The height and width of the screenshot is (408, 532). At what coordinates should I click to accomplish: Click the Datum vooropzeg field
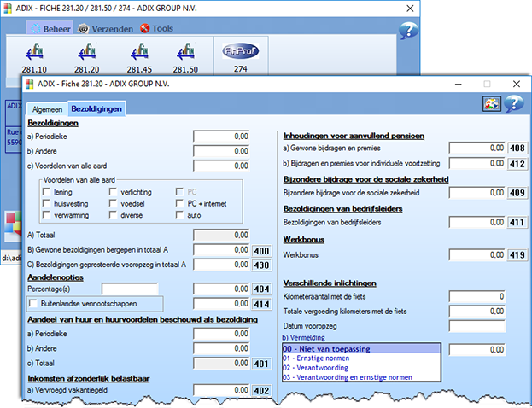[477, 326]
